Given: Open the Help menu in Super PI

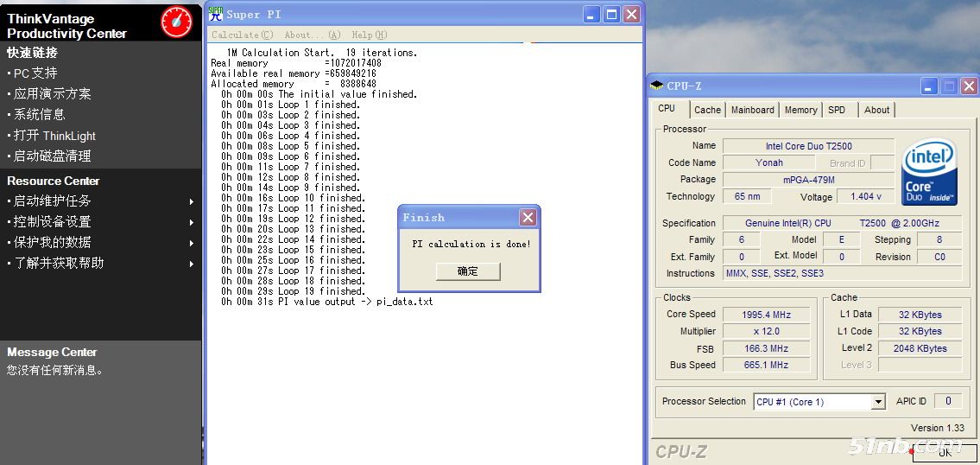Looking at the screenshot, I should pos(369,35).
